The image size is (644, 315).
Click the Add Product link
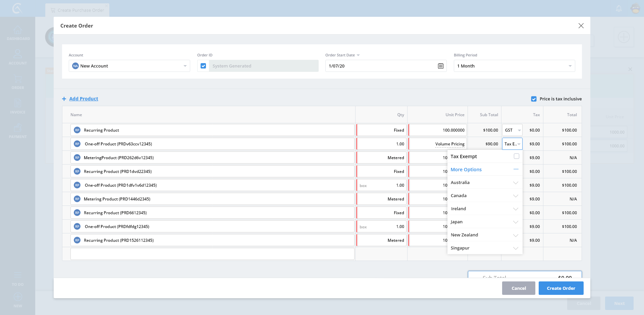click(84, 99)
